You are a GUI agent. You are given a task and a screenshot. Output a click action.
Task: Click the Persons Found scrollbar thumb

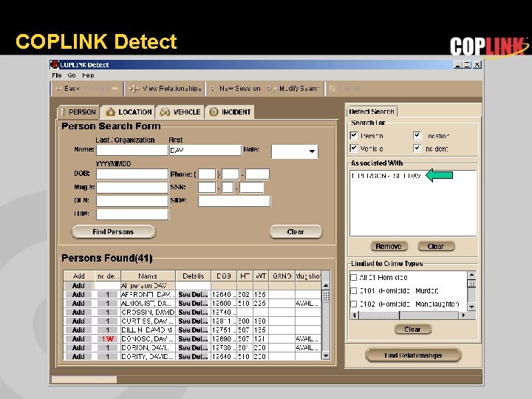(326, 296)
